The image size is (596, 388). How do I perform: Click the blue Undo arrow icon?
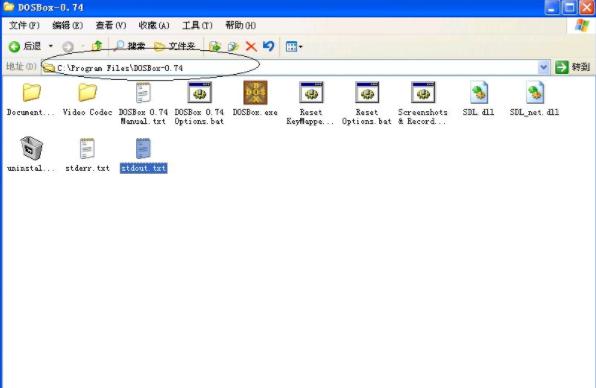pos(268,46)
